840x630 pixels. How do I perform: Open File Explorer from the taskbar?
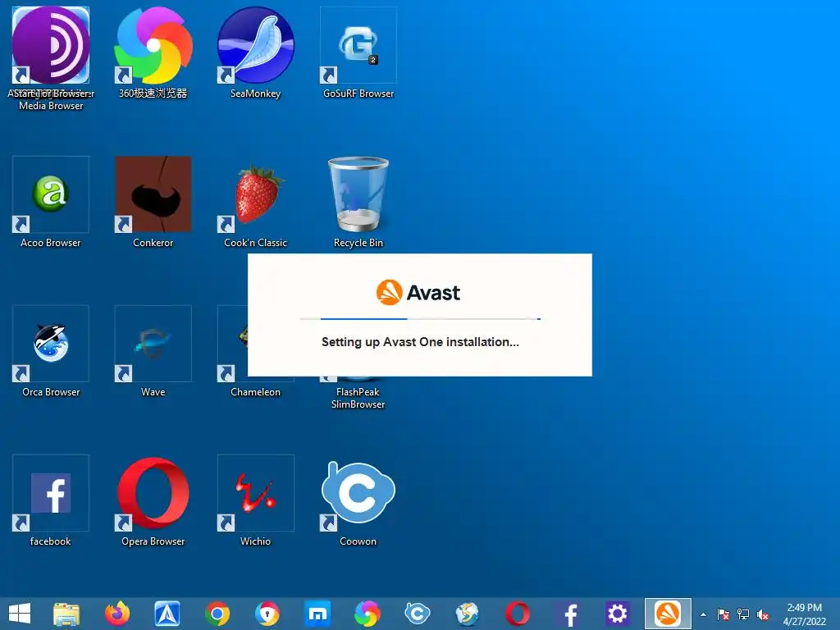click(x=66, y=614)
